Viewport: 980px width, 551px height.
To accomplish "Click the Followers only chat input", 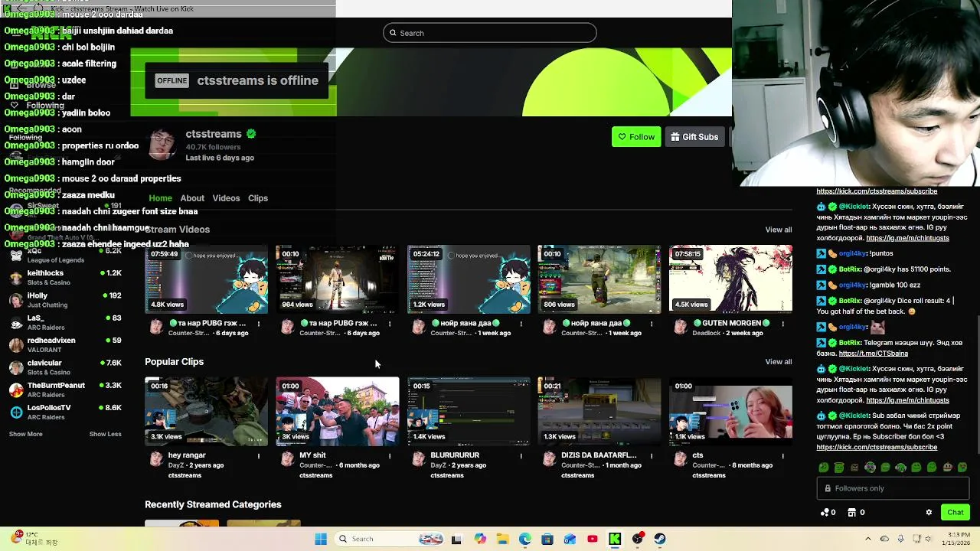I will [893, 488].
